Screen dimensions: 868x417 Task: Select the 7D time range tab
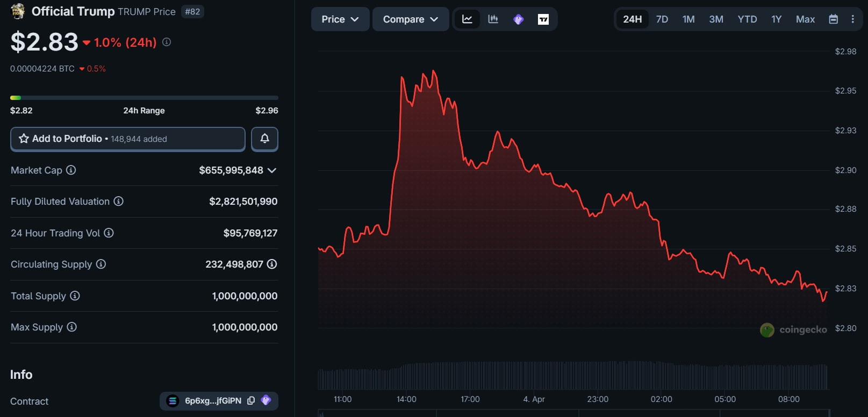[x=662, y=19]
